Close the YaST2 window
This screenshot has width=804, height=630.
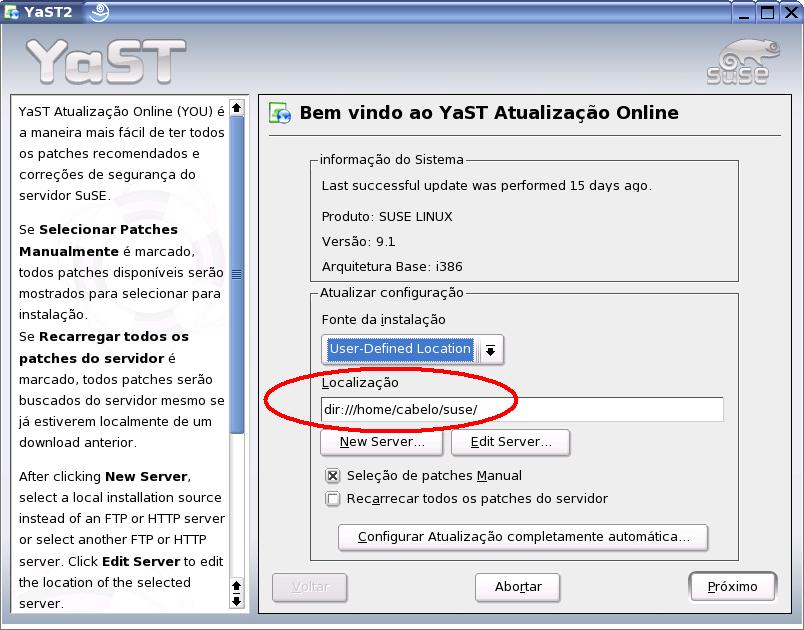[x=791, y=12]
